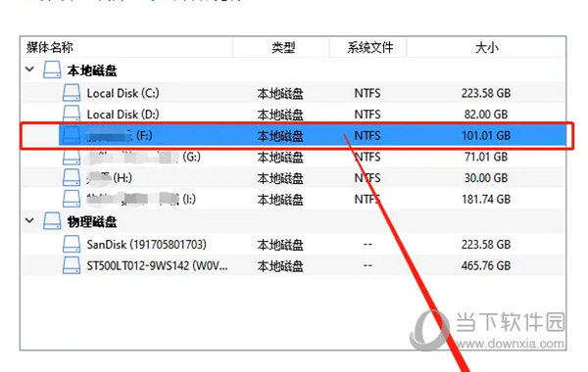This screenshot has height=372, width=588.
Task: Click the -- file system of ST500LT012
Action: 367,265
